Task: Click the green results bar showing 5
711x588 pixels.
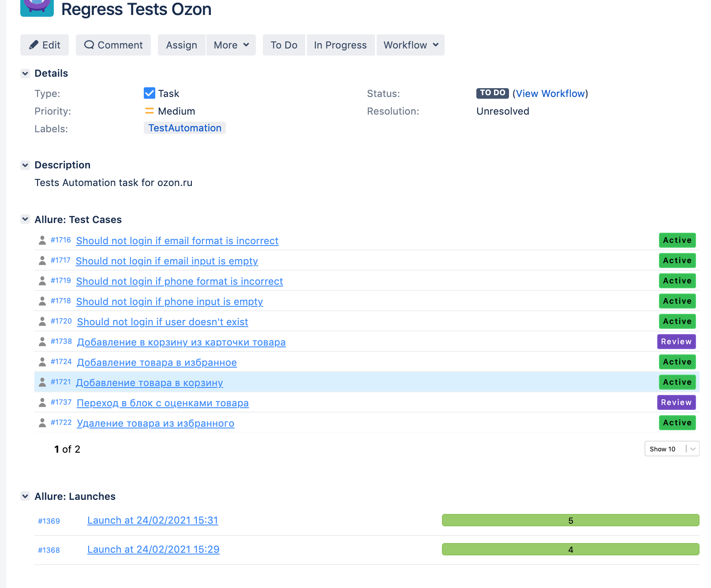Action: (571, 520)
